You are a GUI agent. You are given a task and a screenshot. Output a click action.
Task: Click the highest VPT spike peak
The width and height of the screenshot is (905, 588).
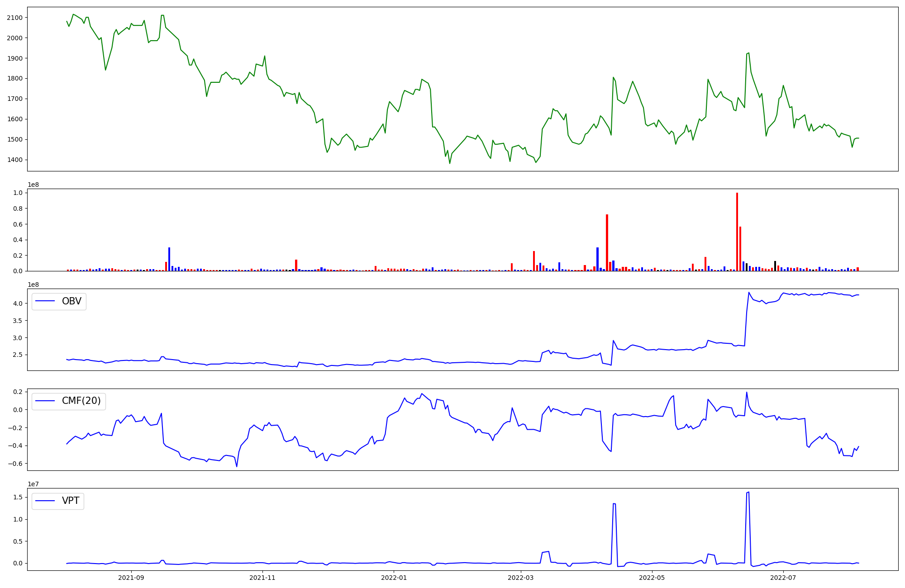coord(748,492)
